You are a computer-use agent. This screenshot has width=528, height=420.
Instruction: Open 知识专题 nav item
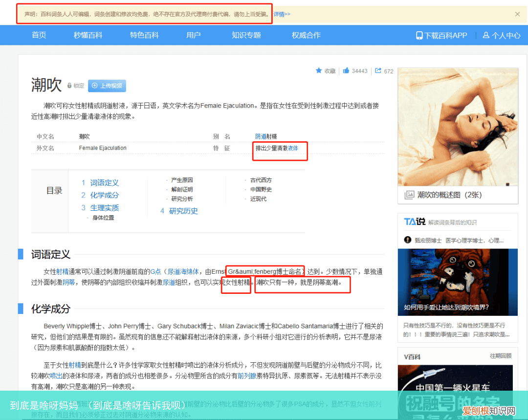[x=246, y=35]
